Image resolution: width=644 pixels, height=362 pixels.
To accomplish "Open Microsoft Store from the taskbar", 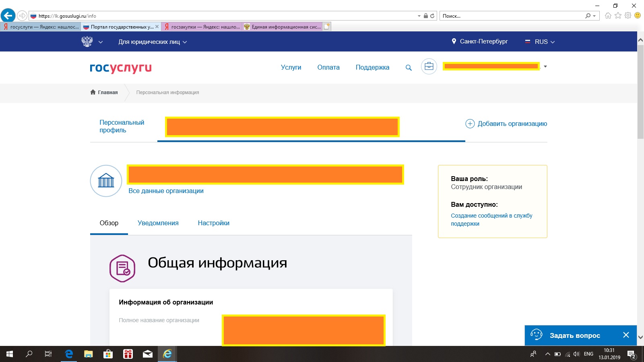I will point(108,354).
